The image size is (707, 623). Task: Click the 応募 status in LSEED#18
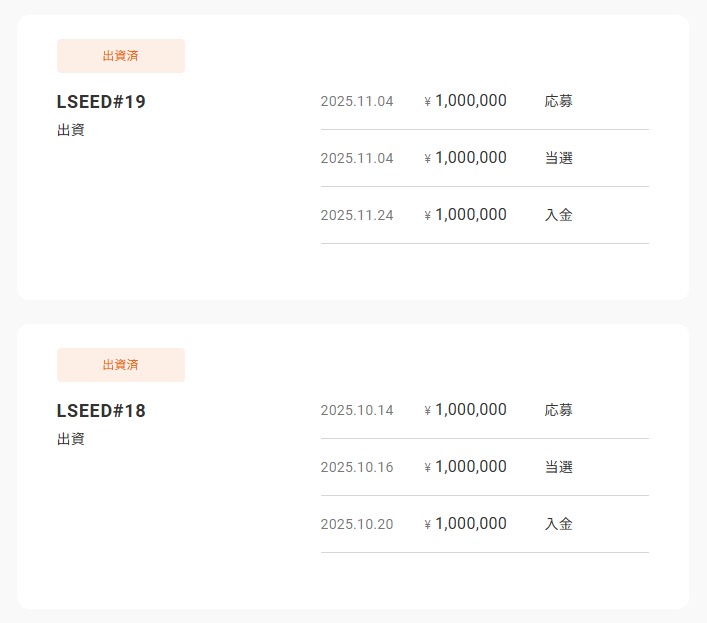(x=559, y=410)
